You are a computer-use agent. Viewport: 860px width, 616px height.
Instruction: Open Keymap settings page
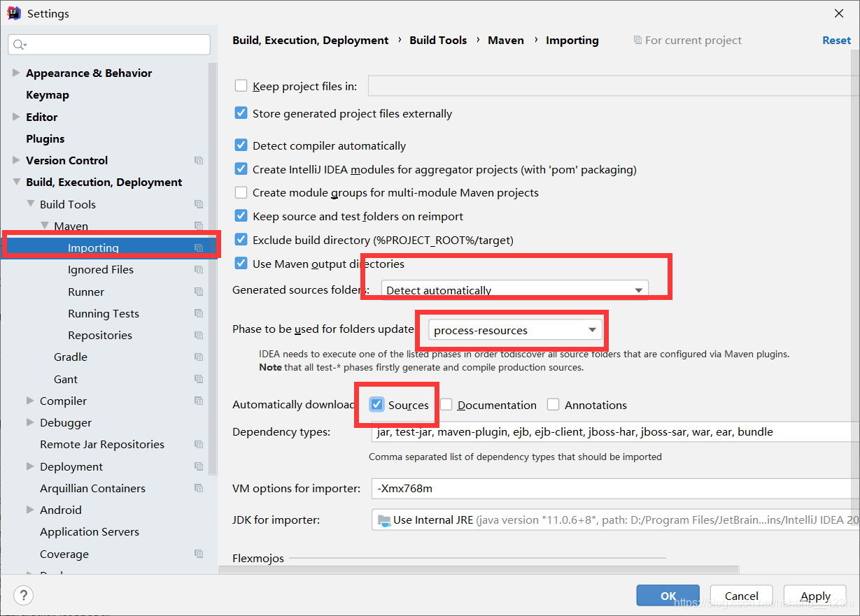tap(48, 95)
